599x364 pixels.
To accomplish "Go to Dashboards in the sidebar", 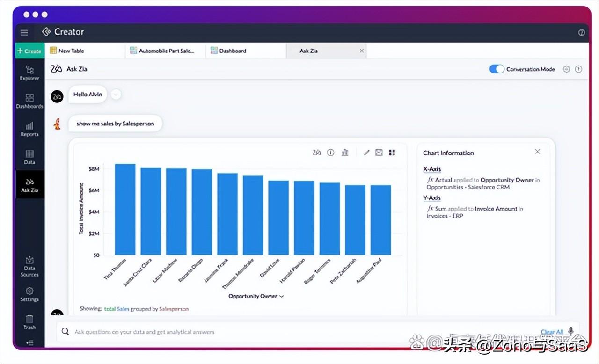I will pyautogui.click(x=29, y=101).
